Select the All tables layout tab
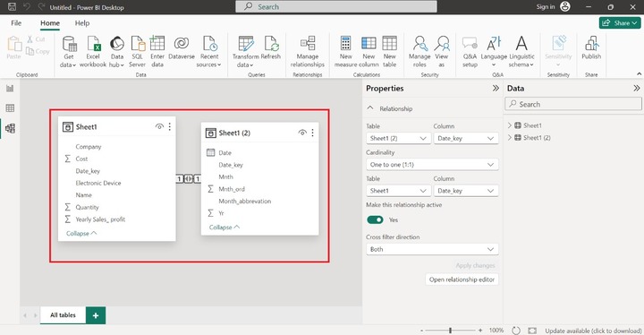Screen dimensions: 644x335 tap(63, 315)
